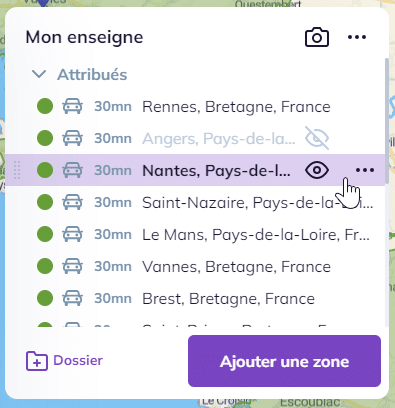Click the Angers green color dot
Screen dimensions: 395x408
pyautogui.click(x=45, y=138)
